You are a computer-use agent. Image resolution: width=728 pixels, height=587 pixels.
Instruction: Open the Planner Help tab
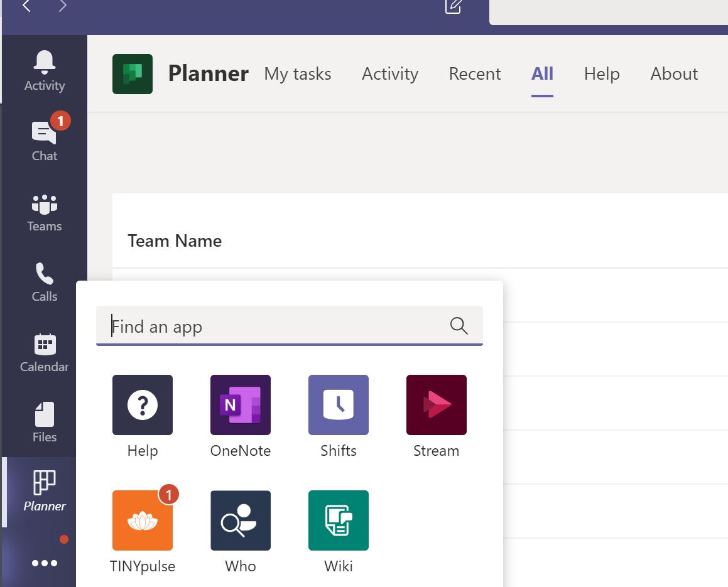point(602,74)
